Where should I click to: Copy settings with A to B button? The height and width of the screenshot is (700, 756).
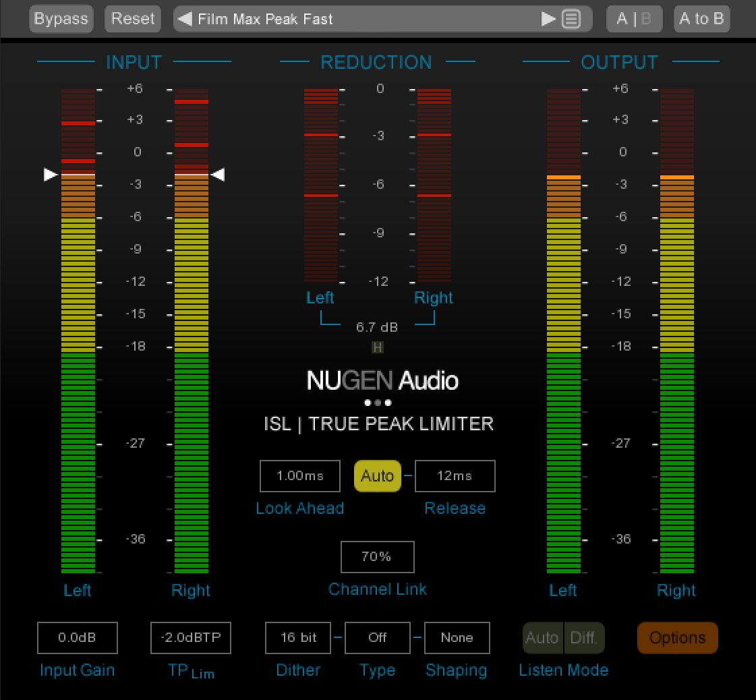pyautogui.click(x=701, y=19)
